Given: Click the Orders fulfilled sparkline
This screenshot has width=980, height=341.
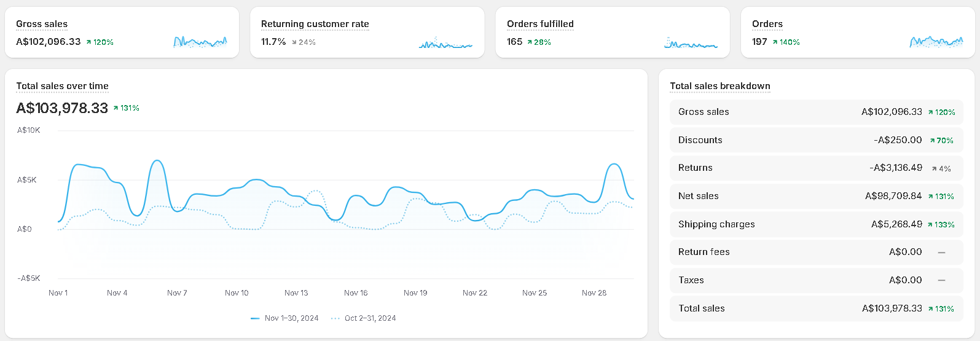Looking at the screenshot, I should click(x=691, y=42).
